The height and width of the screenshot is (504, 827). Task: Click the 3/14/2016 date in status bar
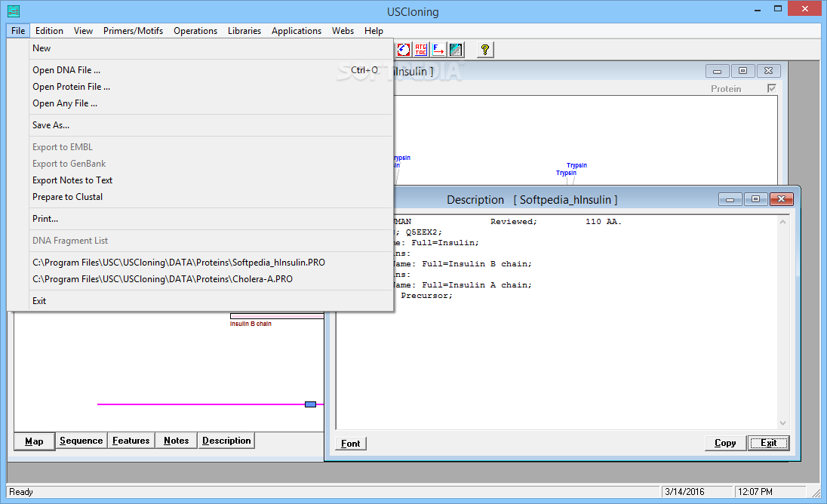pyautogui.click(x=684, y=491)
